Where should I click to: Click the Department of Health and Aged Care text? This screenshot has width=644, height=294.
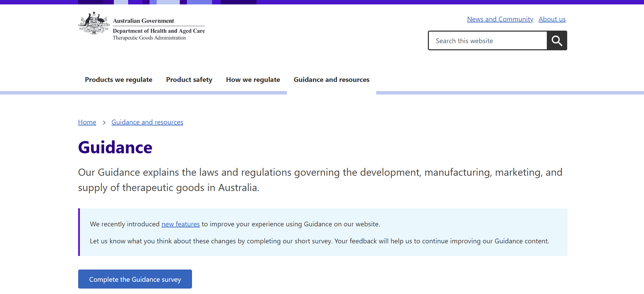point(159,31)
